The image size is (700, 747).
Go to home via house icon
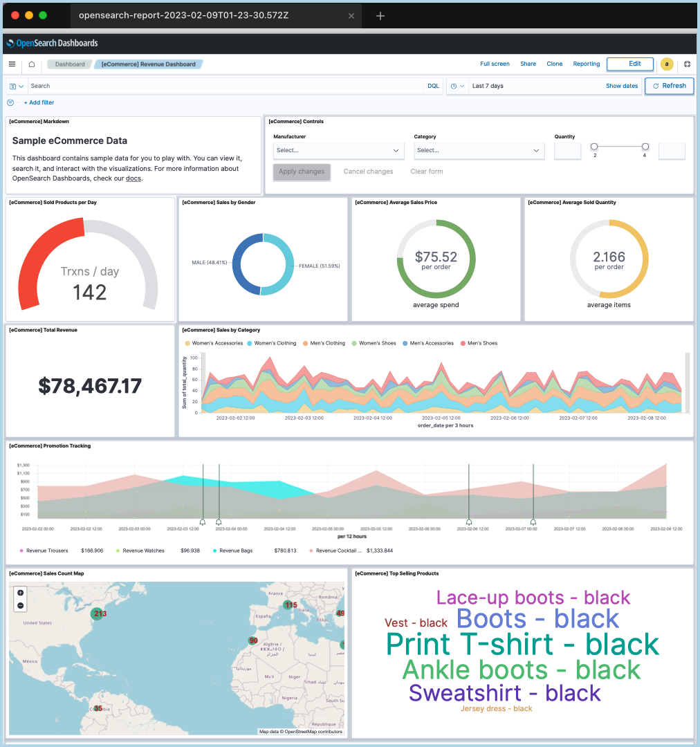[32, 64]
